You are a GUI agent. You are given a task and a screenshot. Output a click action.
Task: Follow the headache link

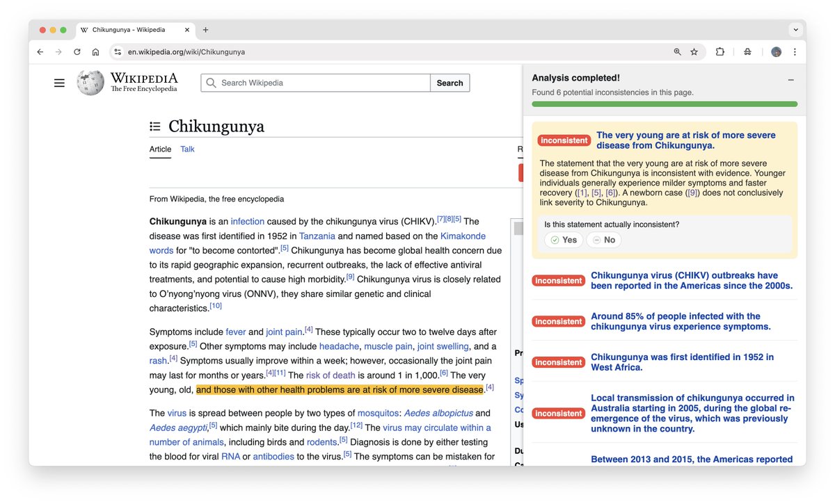(340, 346)
